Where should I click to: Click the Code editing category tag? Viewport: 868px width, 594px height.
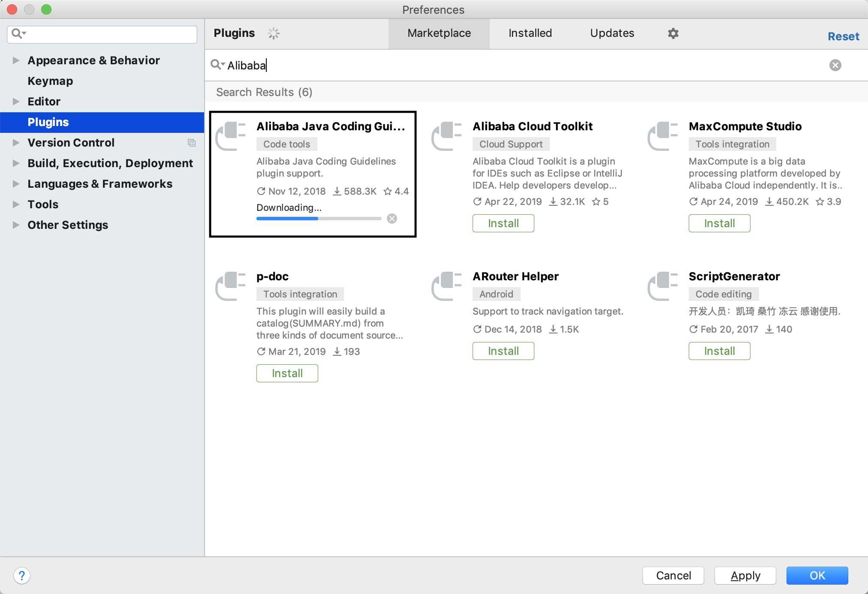[723, 294]
